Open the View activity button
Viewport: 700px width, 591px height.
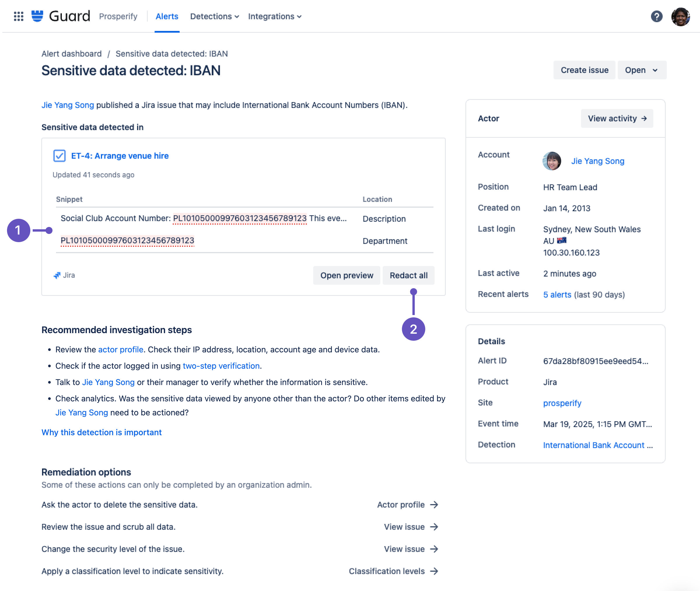click(617, 118)
